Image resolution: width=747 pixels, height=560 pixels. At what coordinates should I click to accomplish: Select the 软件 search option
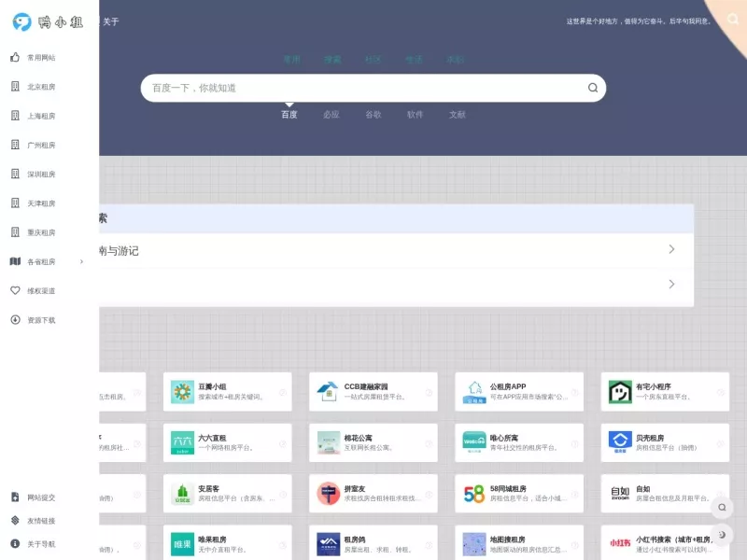click(x=415, y=115)
